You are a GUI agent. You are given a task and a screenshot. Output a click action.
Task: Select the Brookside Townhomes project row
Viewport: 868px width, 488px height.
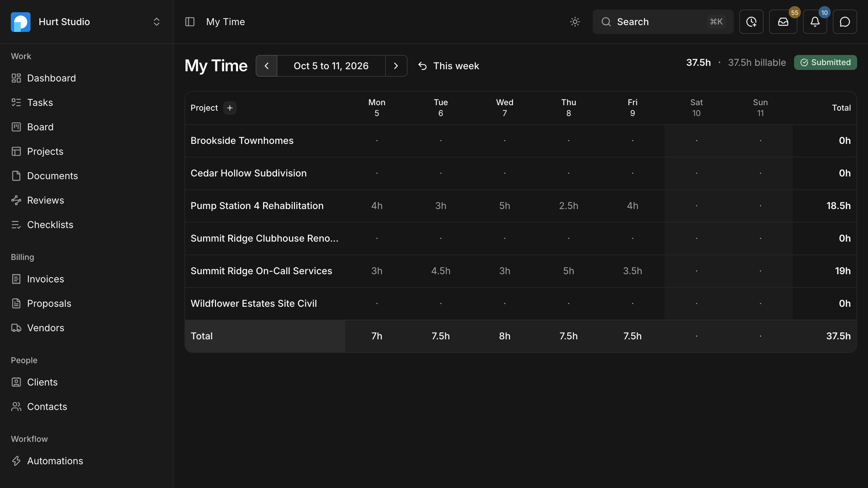pyautogui.click(x=521, y=140)
